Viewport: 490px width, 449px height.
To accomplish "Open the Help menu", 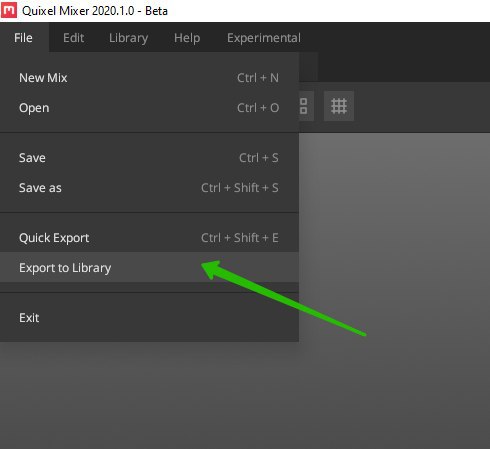I will pos(187,38).
